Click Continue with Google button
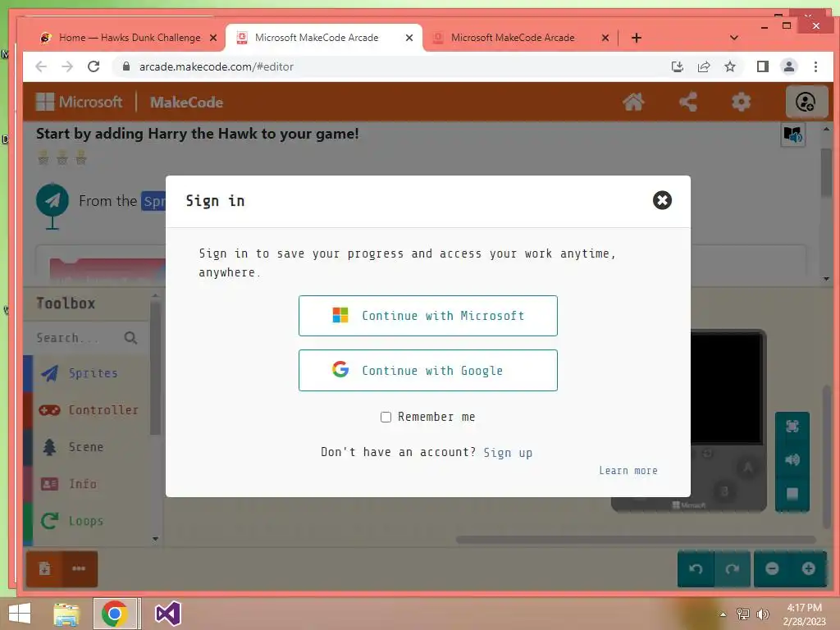Viewport: 840px width, 630px height. point(428,370)
